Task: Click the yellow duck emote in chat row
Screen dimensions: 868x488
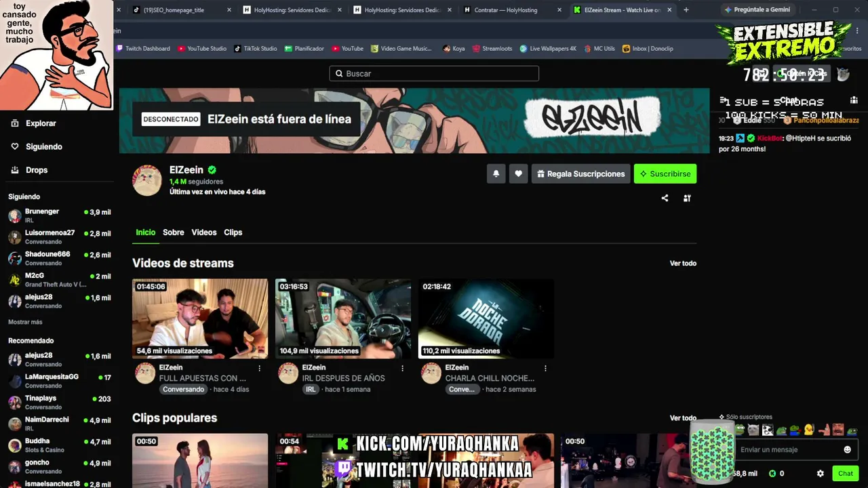Action: [809, 430]
